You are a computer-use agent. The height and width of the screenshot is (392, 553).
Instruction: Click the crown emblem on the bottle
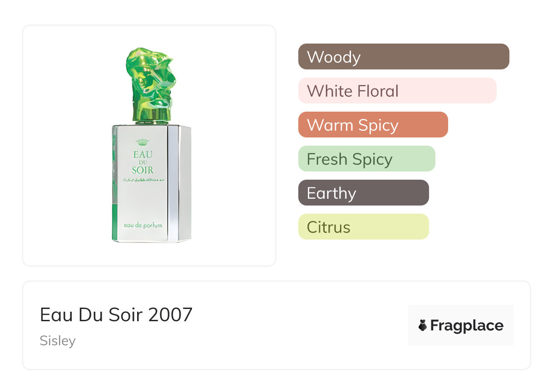click(x=143, y=142)
